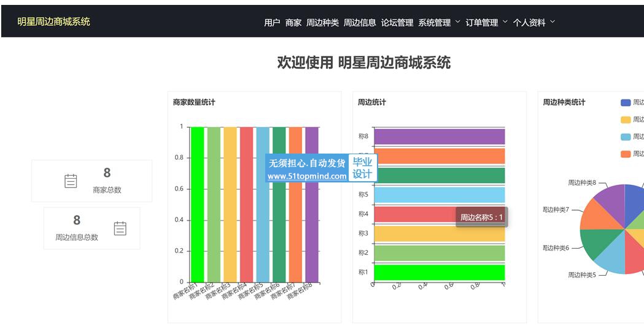Click the 明星周边商城系统 brand link
The width and height of the screenshot is (644, 336).
53,21
